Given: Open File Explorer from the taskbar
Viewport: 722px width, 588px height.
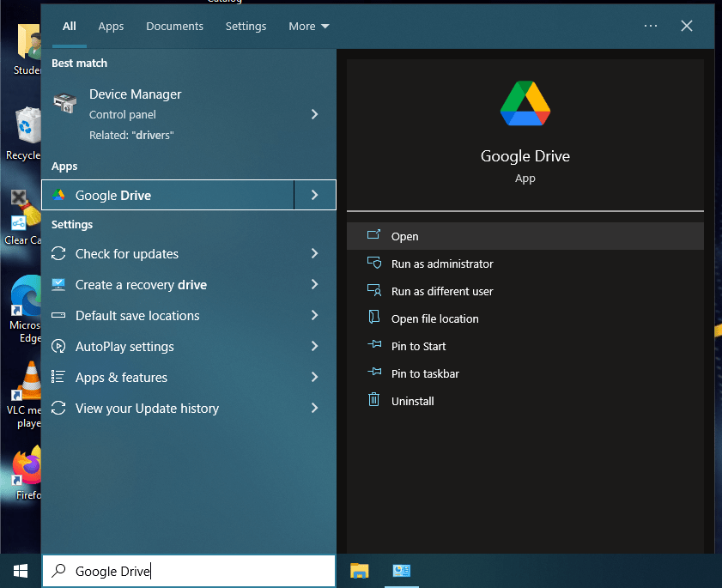Looking at the screenshot, I should (x=359, y=570).
